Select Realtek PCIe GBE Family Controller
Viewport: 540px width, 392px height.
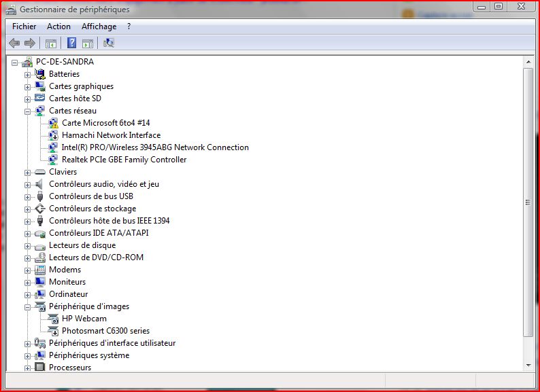[x=124, y=160]
